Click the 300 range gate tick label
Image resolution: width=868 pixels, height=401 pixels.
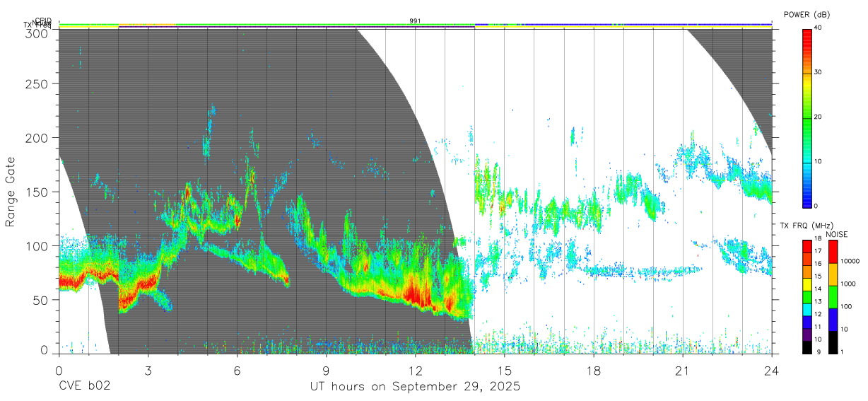click(38, 33)
